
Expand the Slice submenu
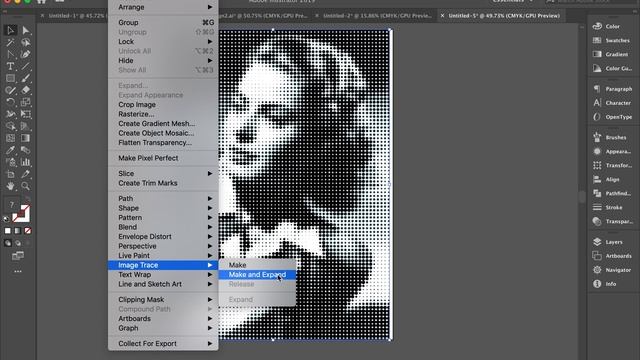click(163, 173)
